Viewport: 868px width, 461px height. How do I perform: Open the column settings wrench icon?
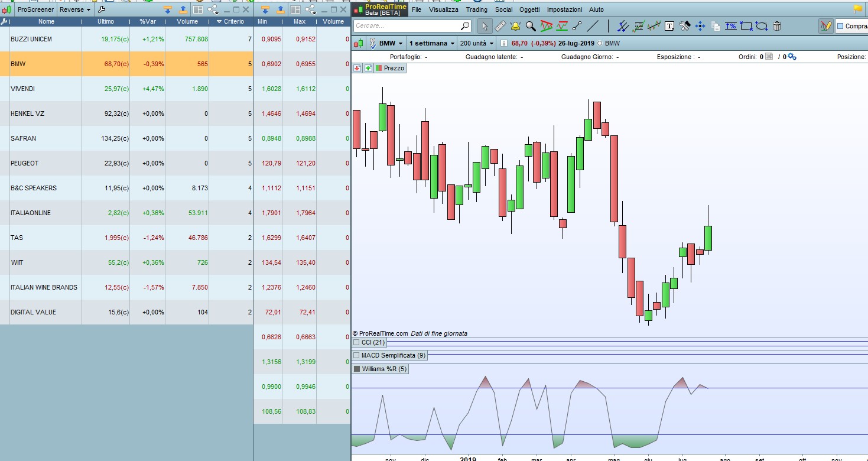(5, 21)
